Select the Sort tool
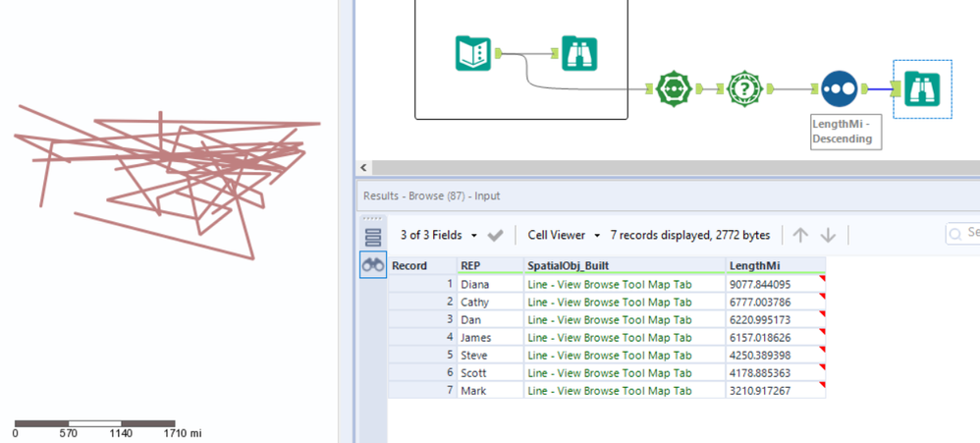The image size is (980, 443). 839,88
